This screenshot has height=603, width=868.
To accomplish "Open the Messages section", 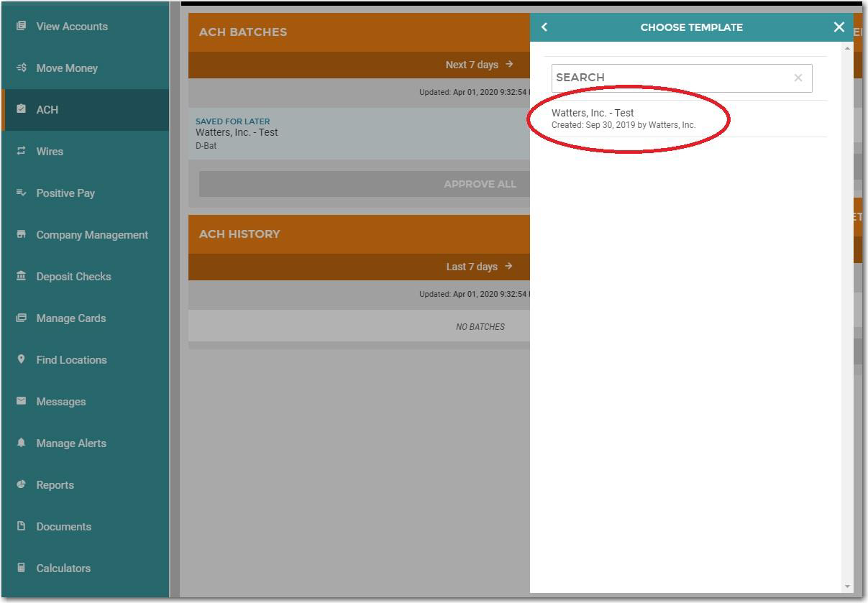I will [61, 402].
